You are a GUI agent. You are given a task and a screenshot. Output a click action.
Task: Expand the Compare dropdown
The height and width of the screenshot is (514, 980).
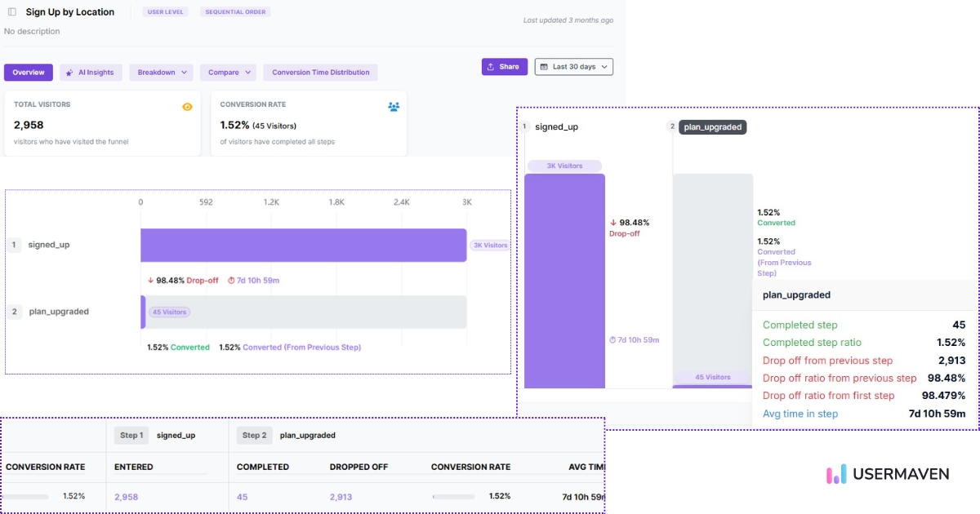[x=228, y=73]
